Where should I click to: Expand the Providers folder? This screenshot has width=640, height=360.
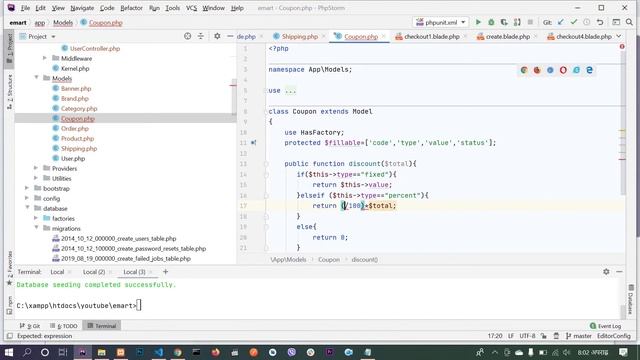(x=36, y=168)
